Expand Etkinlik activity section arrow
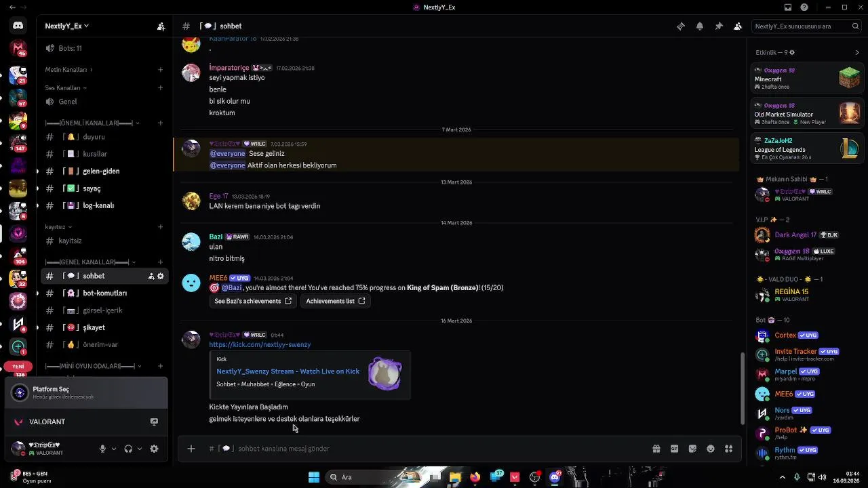This screenshot has width=868, height=488. 857,52
